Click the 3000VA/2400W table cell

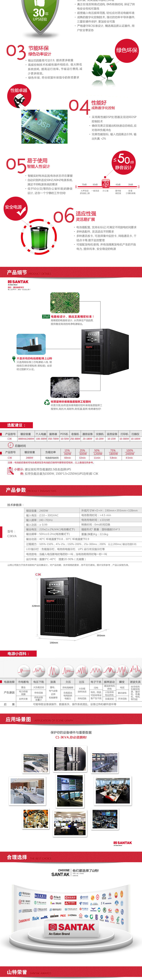pyautogui.click(x=26, y=439)
